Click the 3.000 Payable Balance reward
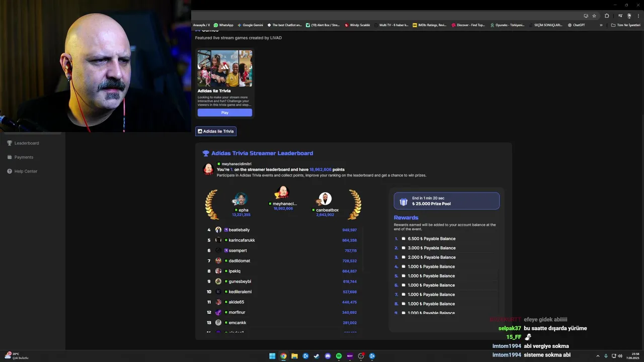This screenshot has width=644, height=362. (431, 248)
